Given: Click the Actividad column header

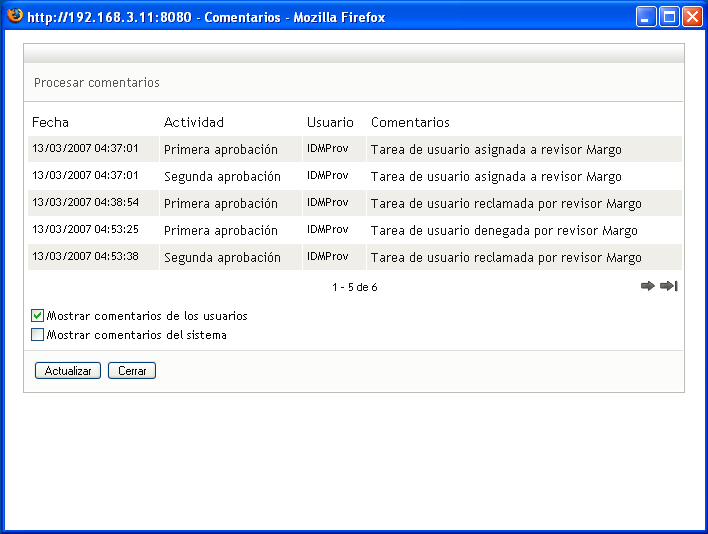Looking at the screenshot, I should tap(194, 122).
